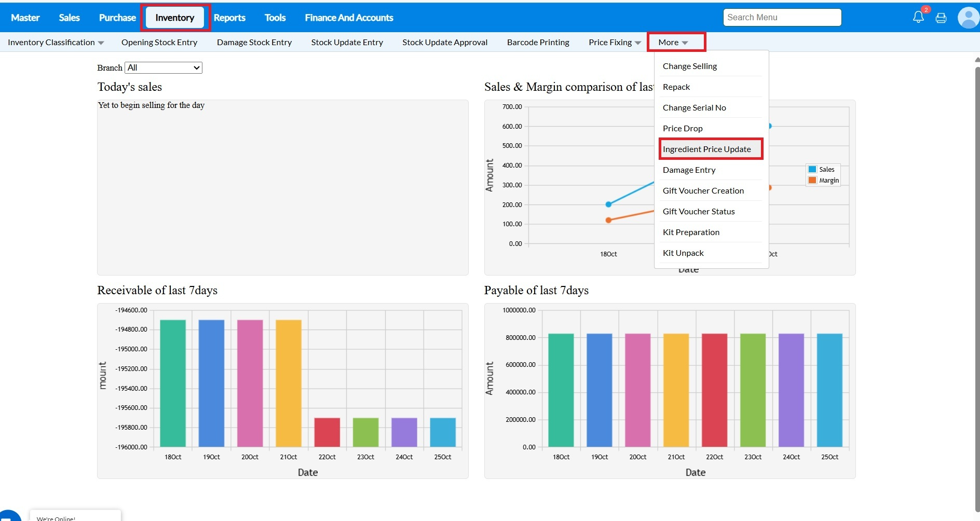Open the Stock Update Approval link
This screenshot has height=521, width=980.
coord(445,43)
